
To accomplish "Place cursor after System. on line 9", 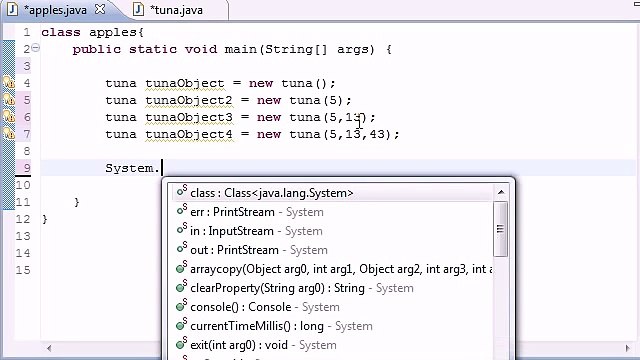I will (162, 168).
